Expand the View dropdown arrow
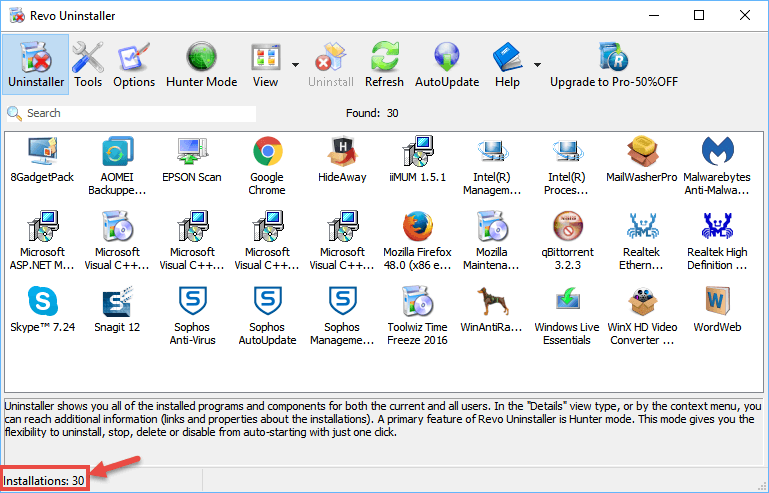 [x=295, y=65]
